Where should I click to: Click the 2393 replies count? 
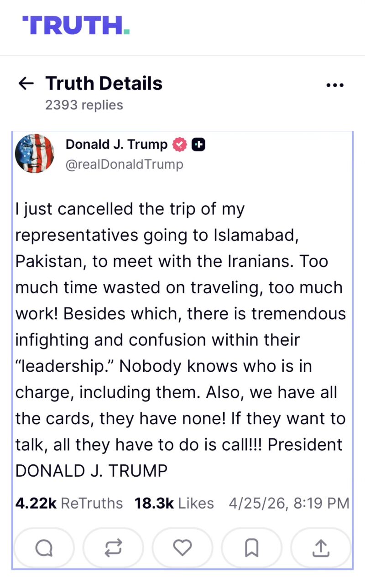[x=84, y=105]
